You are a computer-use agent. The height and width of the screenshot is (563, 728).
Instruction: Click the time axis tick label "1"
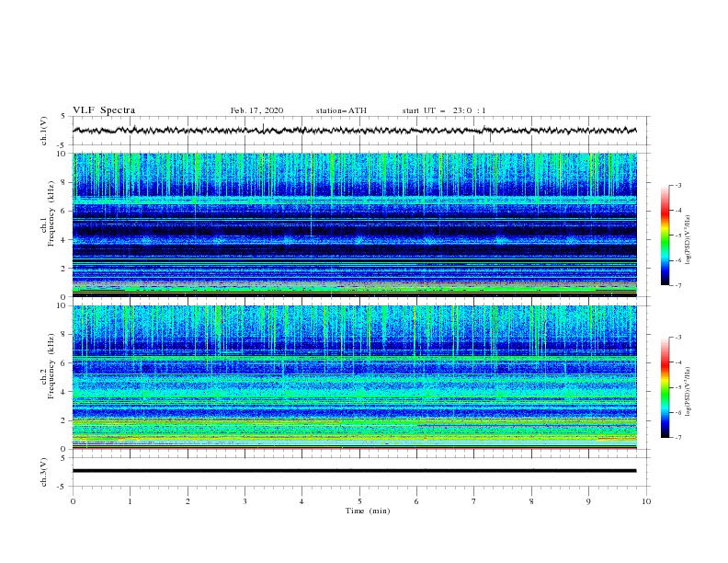pos(130,501)
